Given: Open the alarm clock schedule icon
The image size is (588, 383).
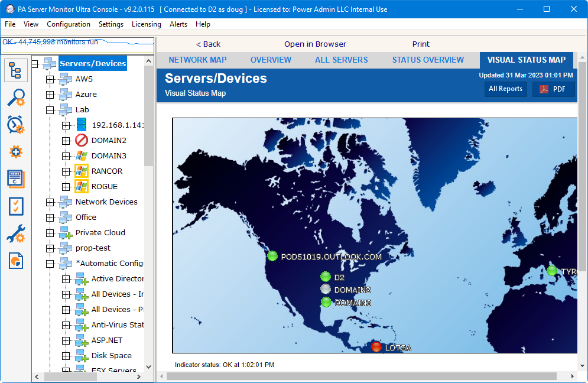Looking at the screenshot, I should click(16, 125).
